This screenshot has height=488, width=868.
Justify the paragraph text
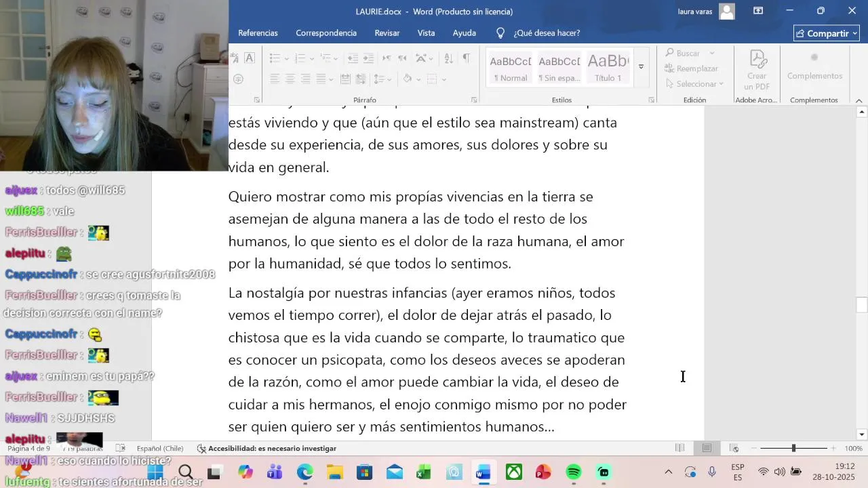click(x=321, y=79)
